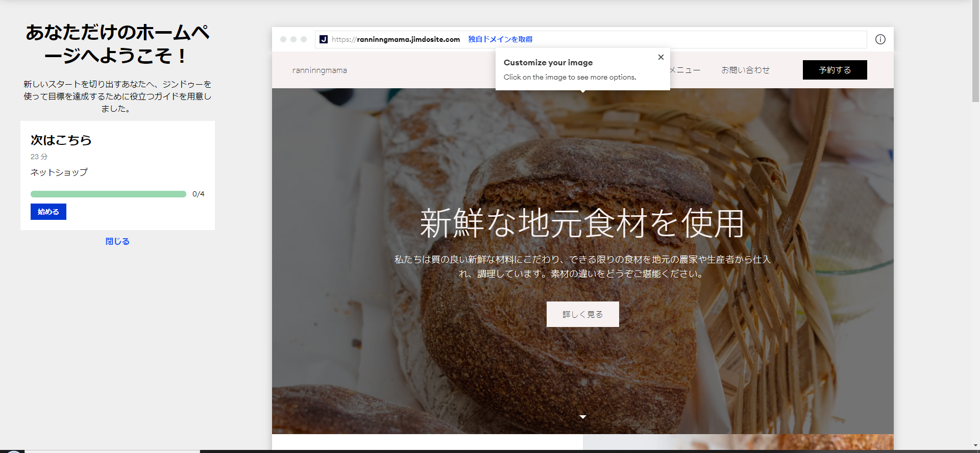This screenshot has width=980, height=453.
Task: Open the メニュー navigation item
Action: tap(687, 70)
